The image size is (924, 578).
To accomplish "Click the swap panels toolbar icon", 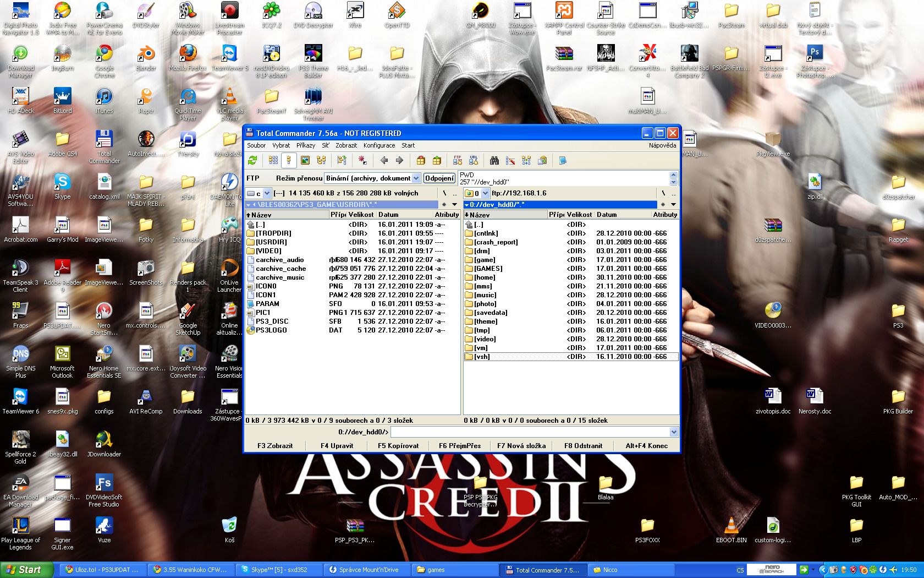I will pyautogui.click(x=342, y=160).
